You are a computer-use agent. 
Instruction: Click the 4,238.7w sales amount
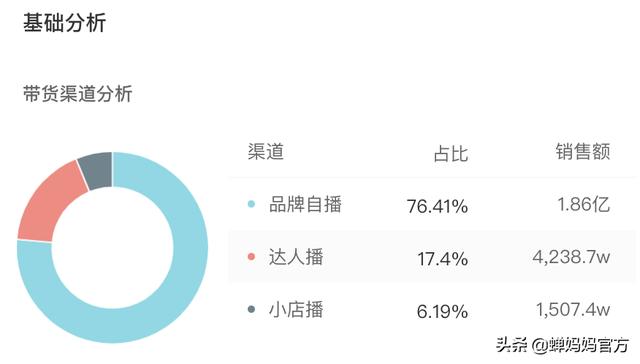click(x=571, y=257)
